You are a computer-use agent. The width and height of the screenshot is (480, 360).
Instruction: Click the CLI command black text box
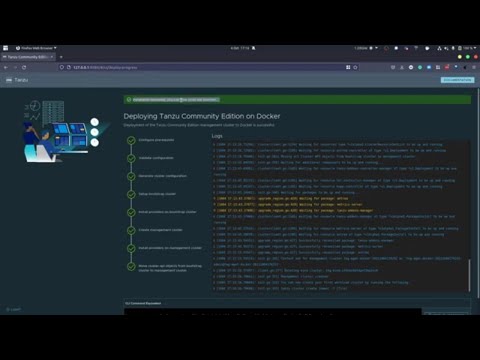pos(273,312)
